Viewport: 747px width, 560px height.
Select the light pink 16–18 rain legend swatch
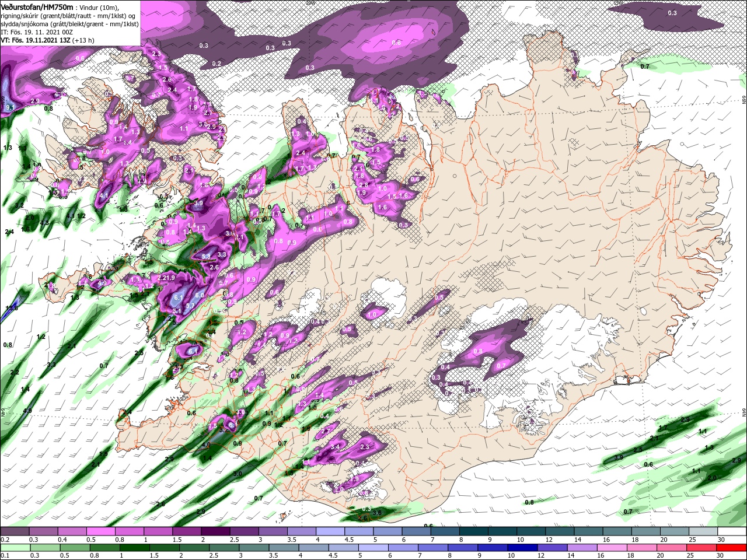point(612,548)
